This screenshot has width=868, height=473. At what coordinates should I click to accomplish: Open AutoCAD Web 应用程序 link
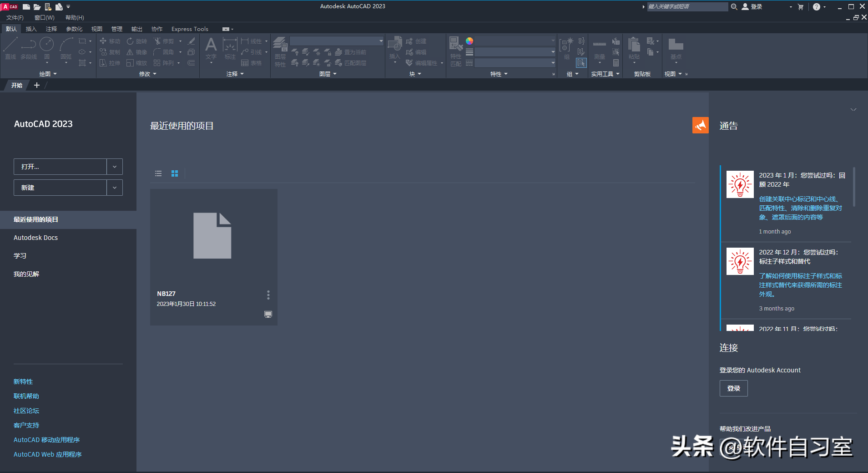click(48, 454)
